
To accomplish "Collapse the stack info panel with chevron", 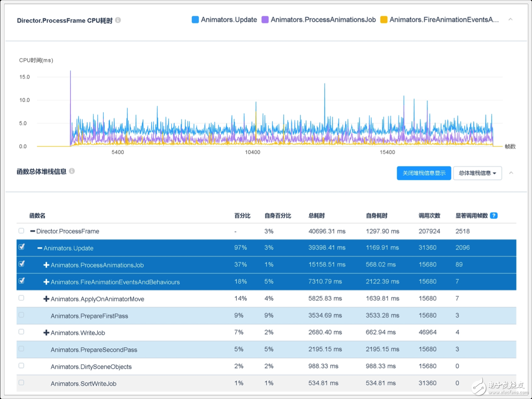I will pos(511,173).
